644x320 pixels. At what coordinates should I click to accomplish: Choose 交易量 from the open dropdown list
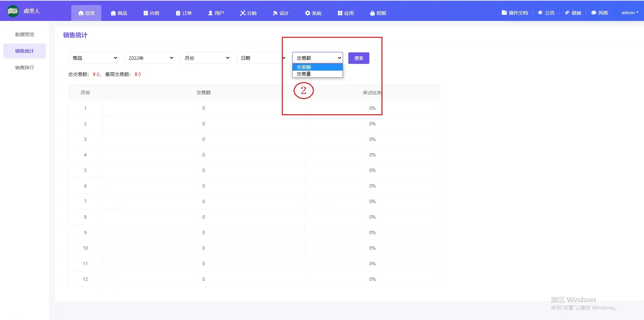click(304, 74)
